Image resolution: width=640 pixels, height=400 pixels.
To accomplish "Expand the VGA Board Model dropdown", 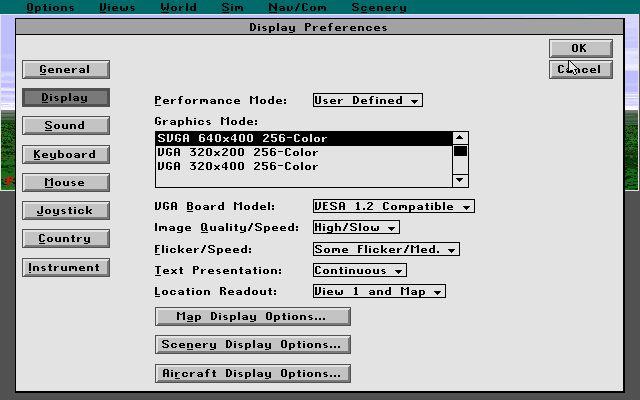I will pos(393,206).
